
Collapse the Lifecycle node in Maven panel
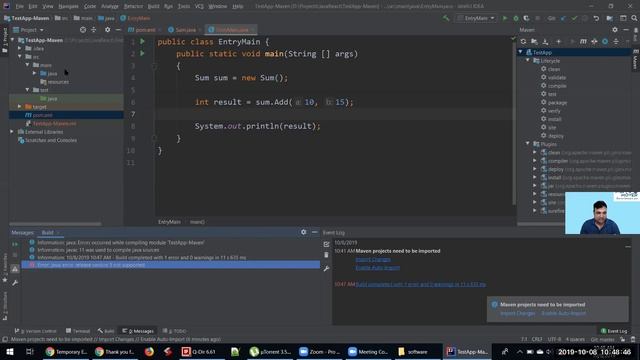click(528, 60)
